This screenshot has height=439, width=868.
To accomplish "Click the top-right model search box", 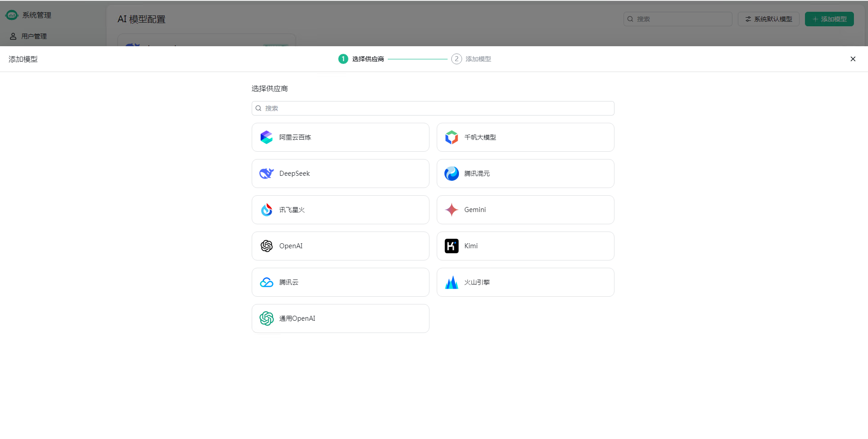I will pyautogui.click(x=678, y=19).
